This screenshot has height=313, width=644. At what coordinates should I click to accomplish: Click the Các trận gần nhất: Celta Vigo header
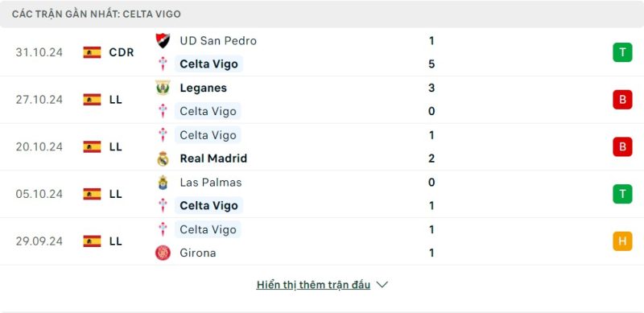pyautogui.click(x=97, y=14)
